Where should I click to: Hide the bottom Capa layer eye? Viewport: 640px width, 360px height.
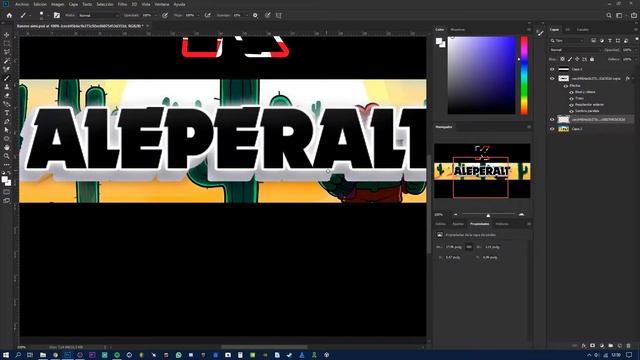pyautogui.click(x=552, y=129)
